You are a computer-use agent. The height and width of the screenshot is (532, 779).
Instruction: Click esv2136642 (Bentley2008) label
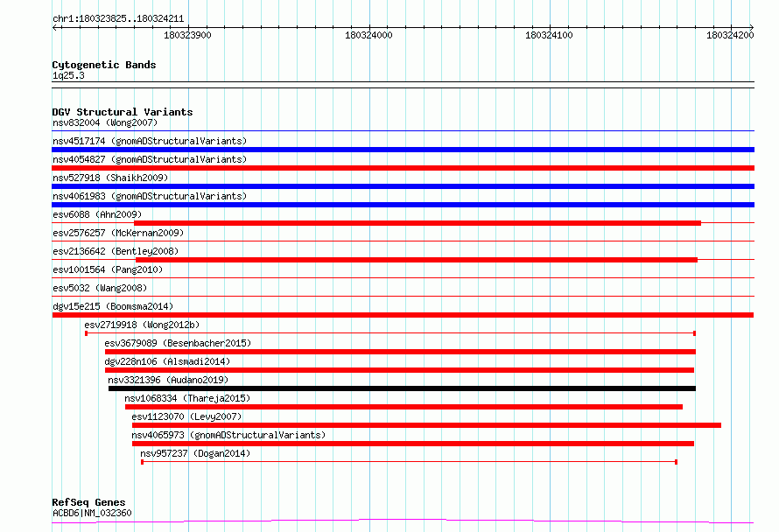pos(116,251)
